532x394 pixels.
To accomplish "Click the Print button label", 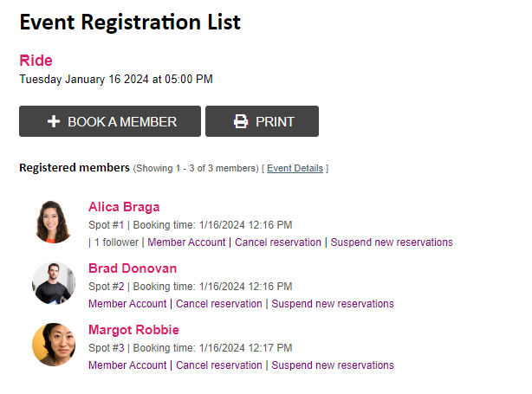I will (275, 122).
